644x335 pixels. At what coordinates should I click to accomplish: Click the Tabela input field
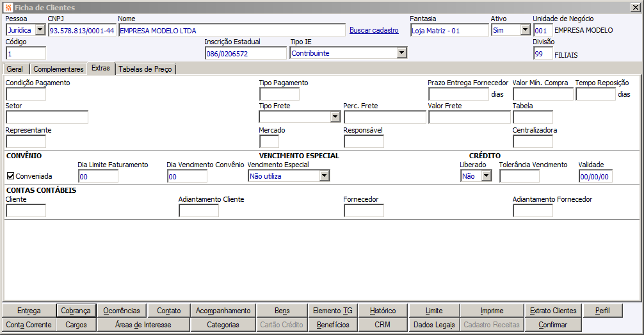tap(533, 117)
